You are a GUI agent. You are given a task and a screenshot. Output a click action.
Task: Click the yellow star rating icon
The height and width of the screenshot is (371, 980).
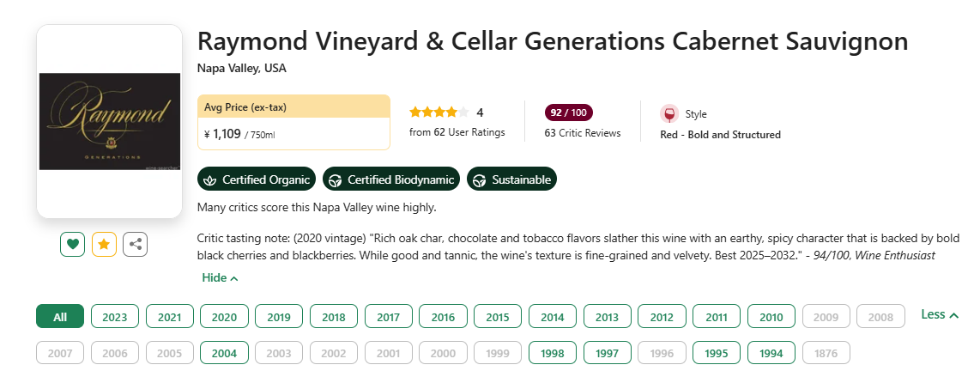point(104,244)
